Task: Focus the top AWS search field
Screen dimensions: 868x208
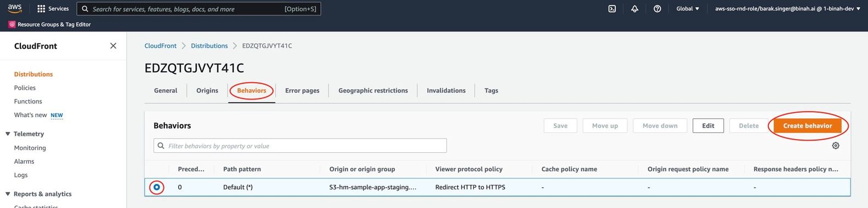Action: coord(198,9)
